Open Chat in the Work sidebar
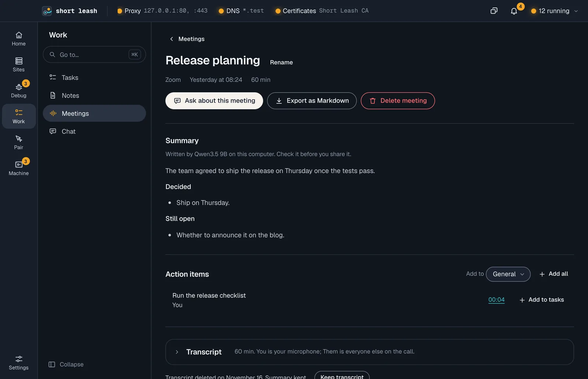Viewport: 588px width, 379px height. coord(94,131)
